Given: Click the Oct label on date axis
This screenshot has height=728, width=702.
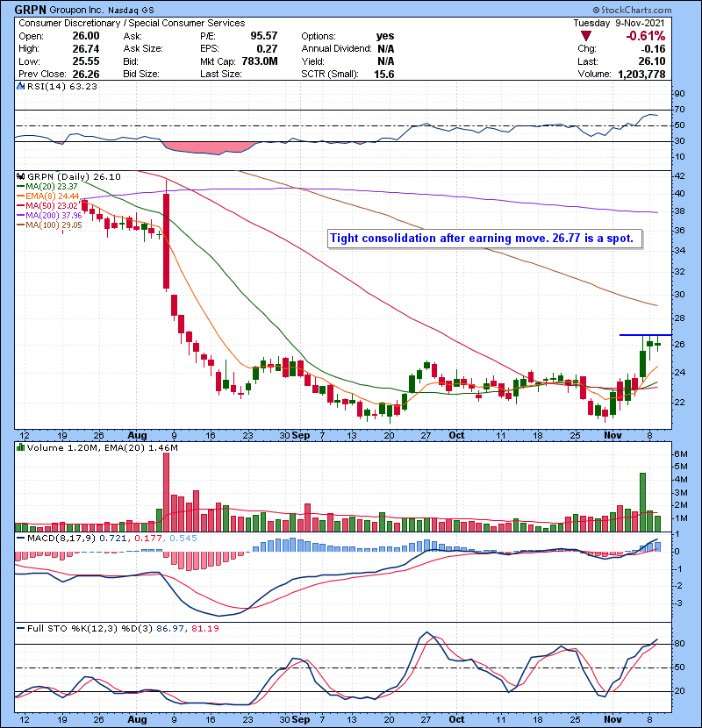Looking at the screenshot, I should tap(456, 435).
